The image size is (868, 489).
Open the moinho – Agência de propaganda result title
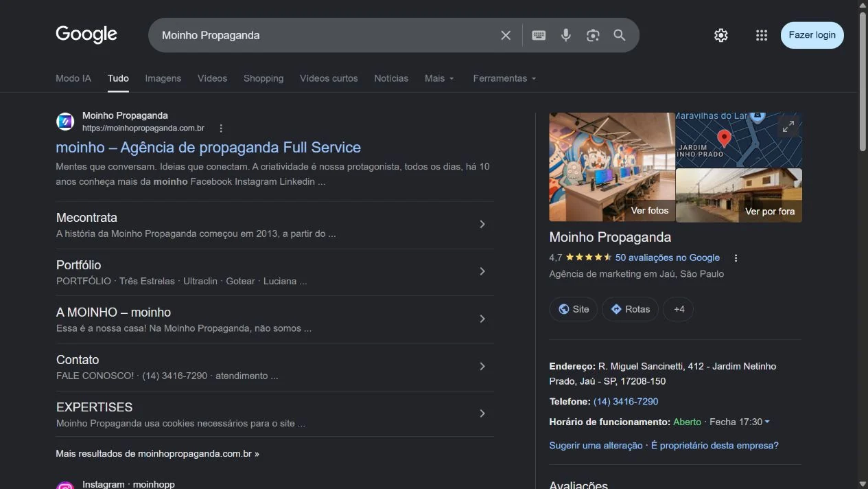coord(208,148)
